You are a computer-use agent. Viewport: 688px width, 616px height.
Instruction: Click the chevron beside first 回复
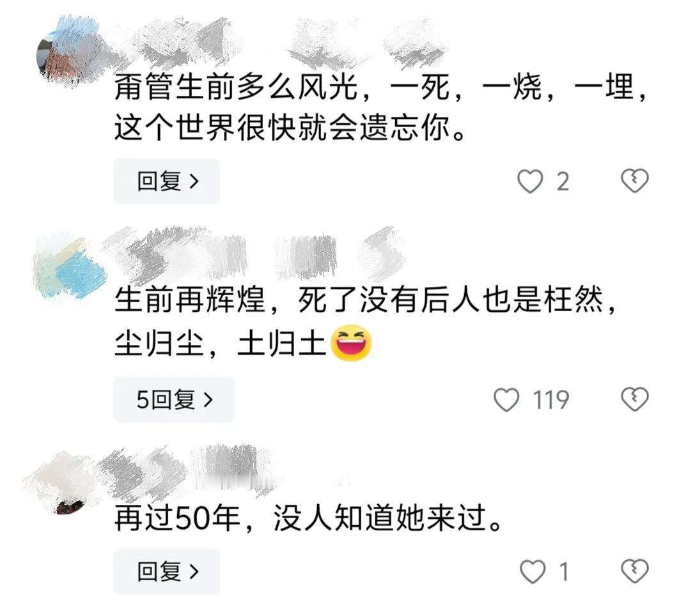pyautogui.click(x=194, y=181)
